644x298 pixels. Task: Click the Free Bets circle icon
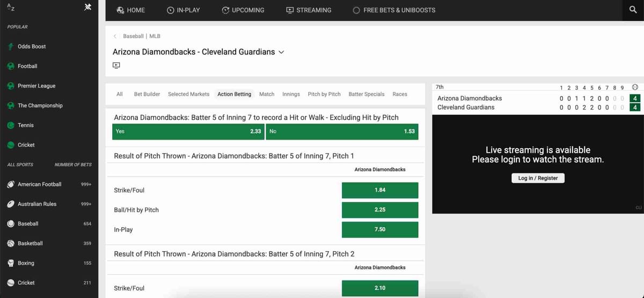click(356, 10)
